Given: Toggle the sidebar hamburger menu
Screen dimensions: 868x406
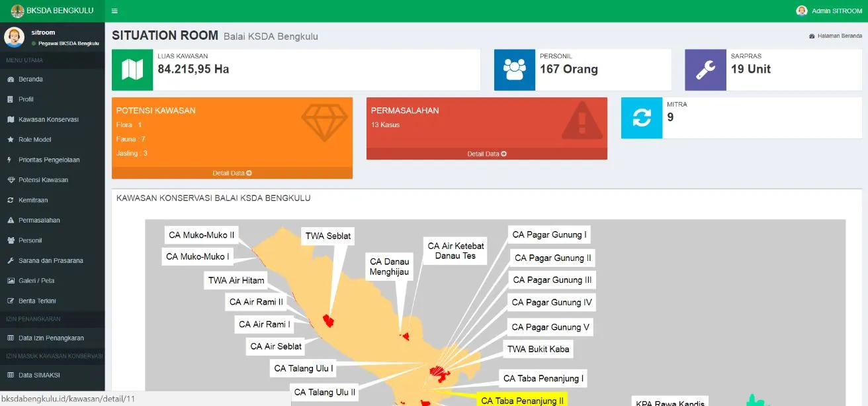Looking at the screenshot, I should [x=114, y=11].
